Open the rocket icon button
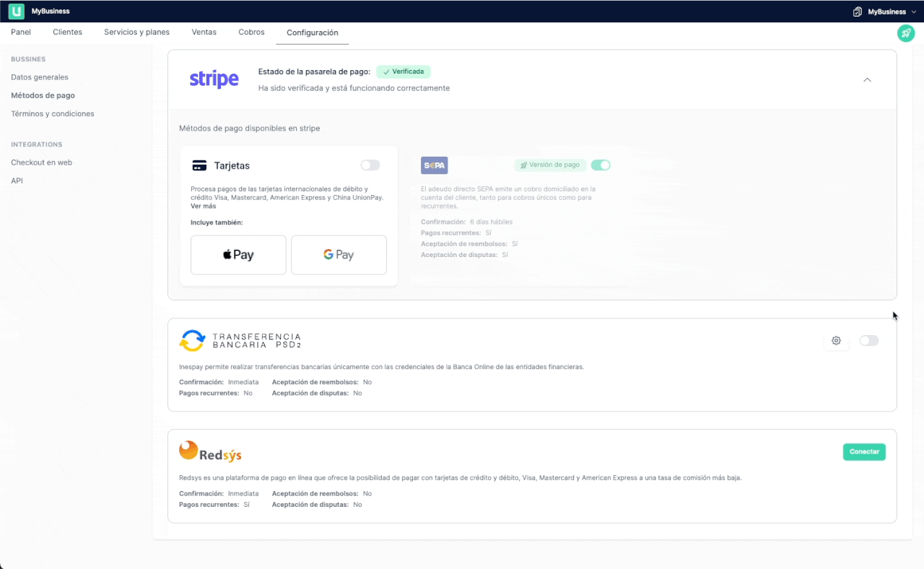 905,33
